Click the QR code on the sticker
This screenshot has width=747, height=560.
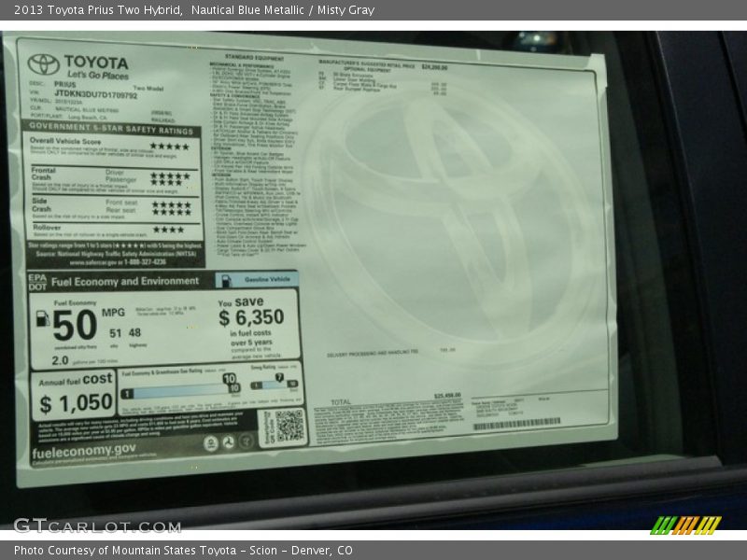pyautogui.click(x=289, y=426)
